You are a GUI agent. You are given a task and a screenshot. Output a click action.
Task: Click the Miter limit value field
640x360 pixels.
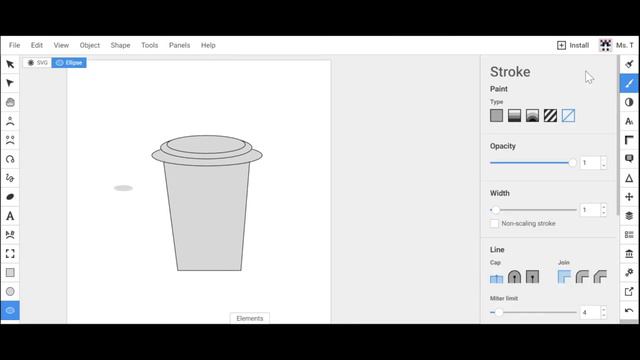[590, 313]
